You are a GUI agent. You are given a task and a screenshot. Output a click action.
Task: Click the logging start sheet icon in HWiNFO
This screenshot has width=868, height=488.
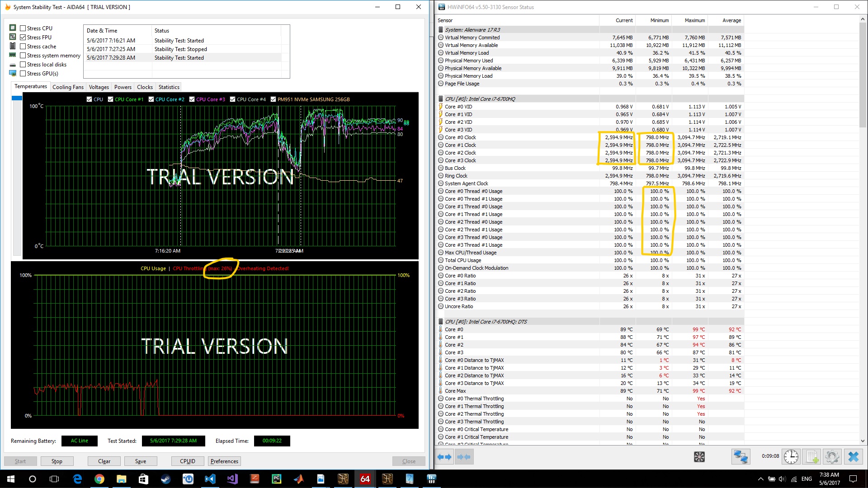pos(812,457)
